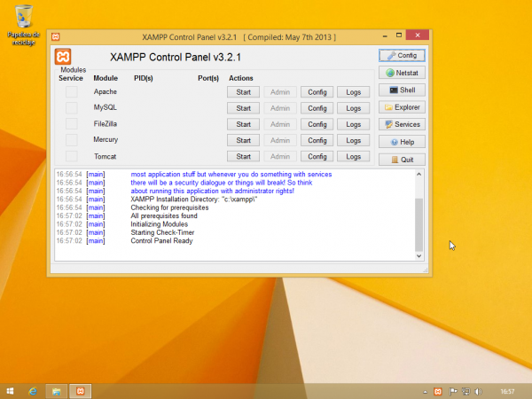Click the Apache module name
The image size is (532, 399).
coord(106,91)
